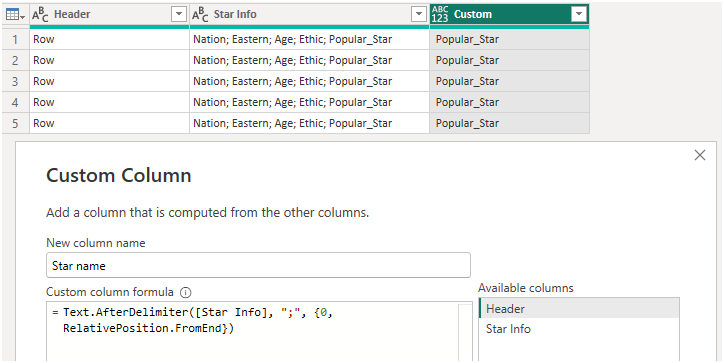Click the Star Info cell in row 5
This screenshot has width=724, height=363.
[309, 123]
